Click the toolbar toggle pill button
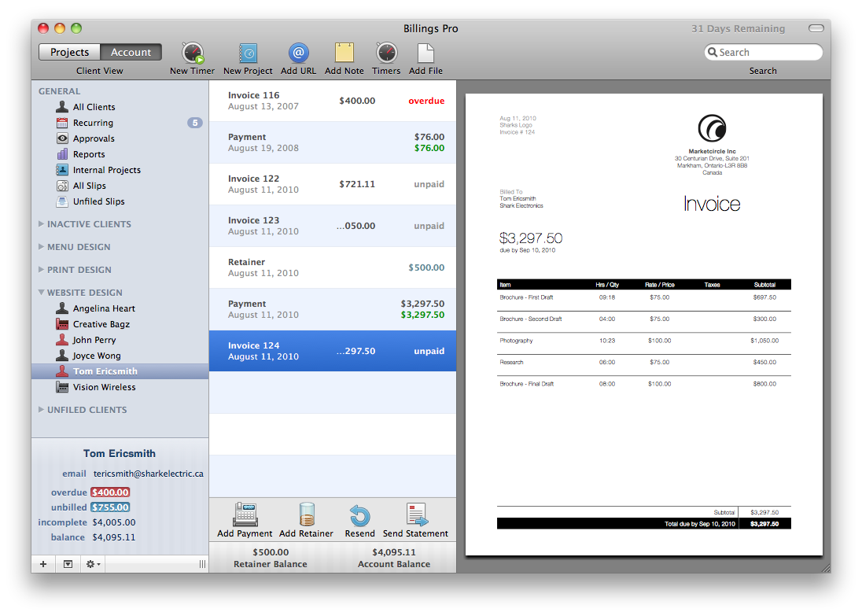Screen dimensions: 862x616 point(816,28)
